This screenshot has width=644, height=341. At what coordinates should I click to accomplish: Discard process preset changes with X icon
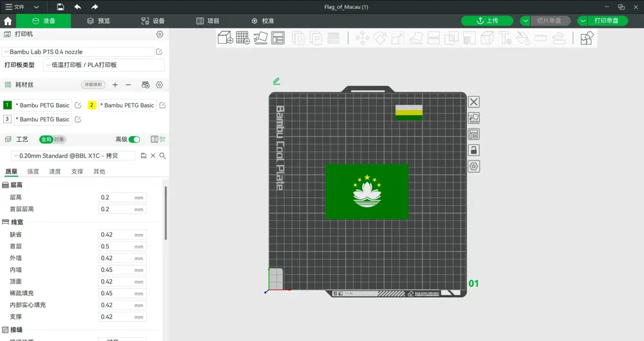pos(153,156)
